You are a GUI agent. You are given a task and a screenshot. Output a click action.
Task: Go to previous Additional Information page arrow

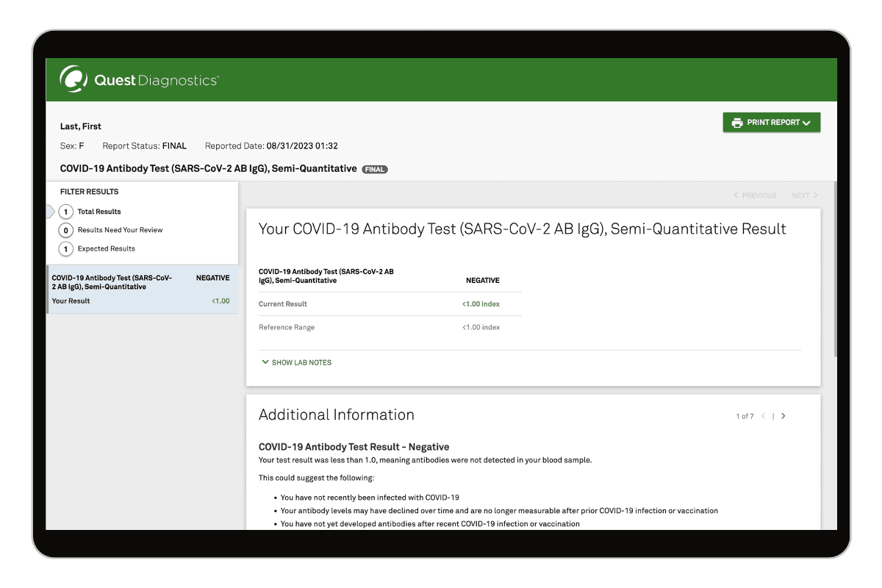pos(764,416)
